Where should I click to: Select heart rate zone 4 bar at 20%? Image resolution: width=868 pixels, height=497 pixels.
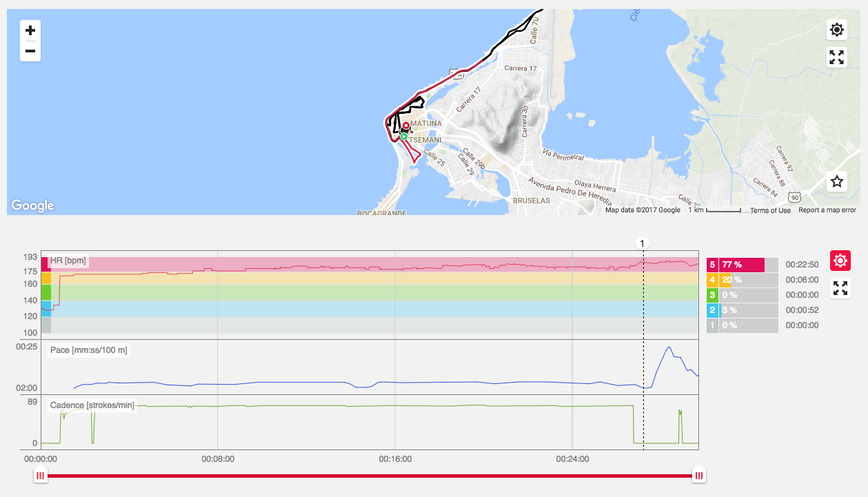pos(742,280)
